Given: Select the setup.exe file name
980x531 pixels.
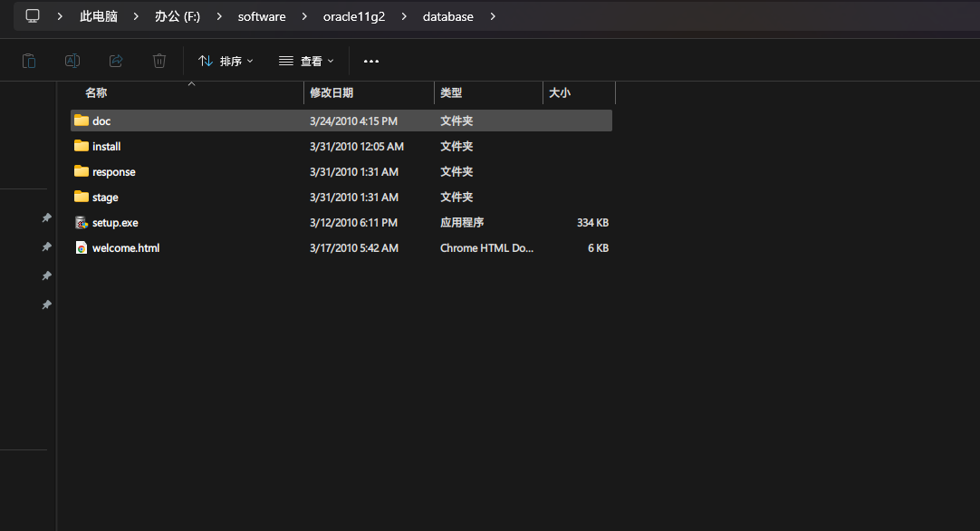Looking at the screenshot, I should click(115, 223).
